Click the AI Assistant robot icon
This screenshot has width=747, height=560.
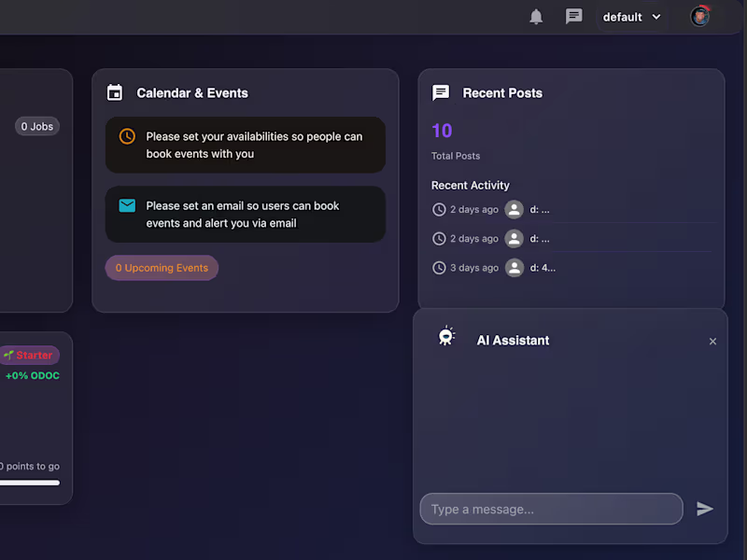446,336
